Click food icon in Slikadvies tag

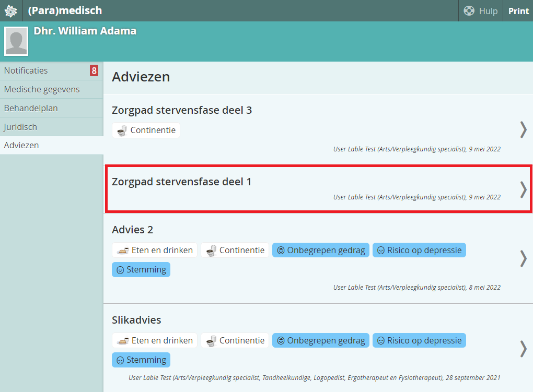point(123,341)
